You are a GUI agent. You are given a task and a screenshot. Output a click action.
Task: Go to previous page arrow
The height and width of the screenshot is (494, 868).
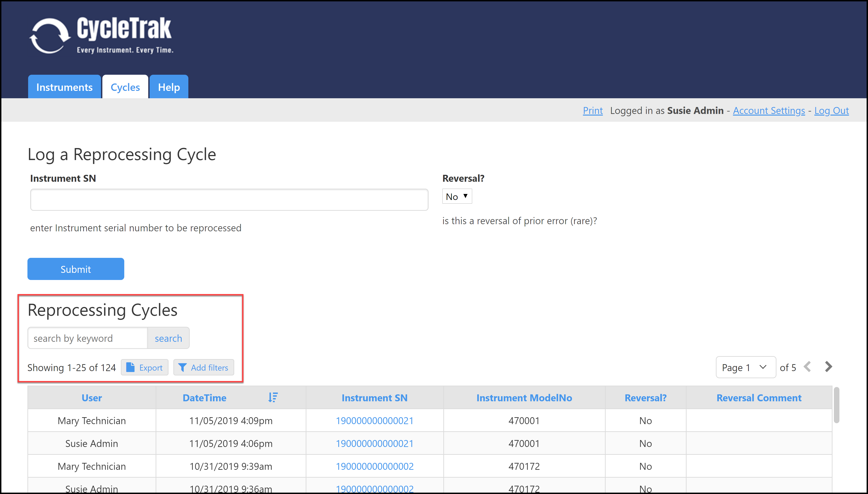[x=807, y=367]
